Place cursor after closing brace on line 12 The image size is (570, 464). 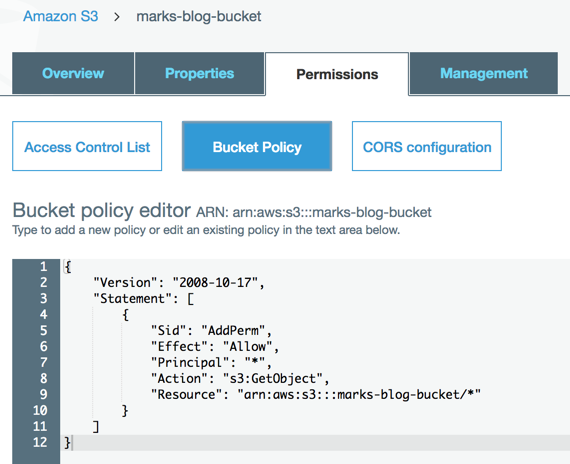pyautogui.click(x=73, y=443)
